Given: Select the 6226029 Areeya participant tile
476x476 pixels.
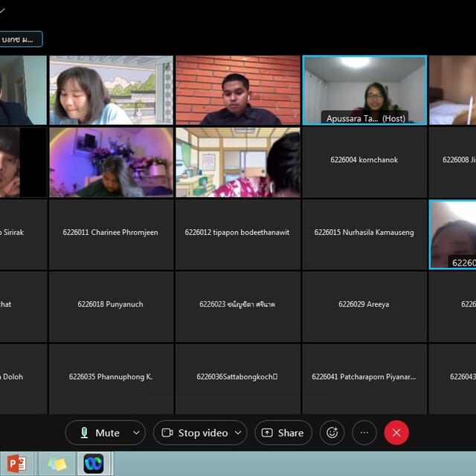Looking at the screenshot, I should [x=364, y=304].
